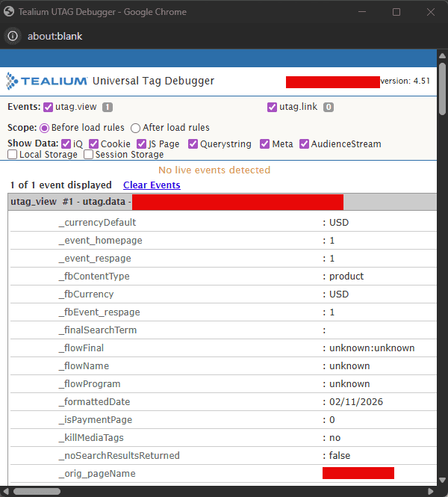The height and width of the screenshot is (497, 448).
Task: Click the horizontal scrollbar left arrow
Action: pyautogui.click(x=6, y=491)
